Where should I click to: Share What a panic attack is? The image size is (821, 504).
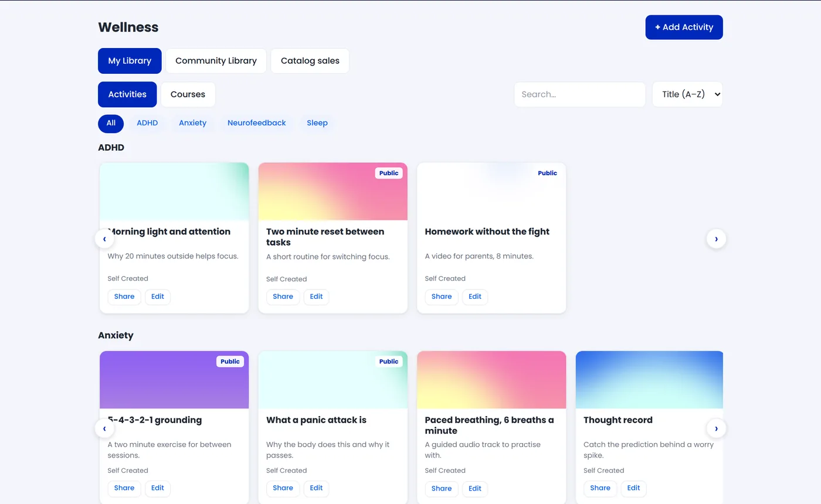pos(283,488)
